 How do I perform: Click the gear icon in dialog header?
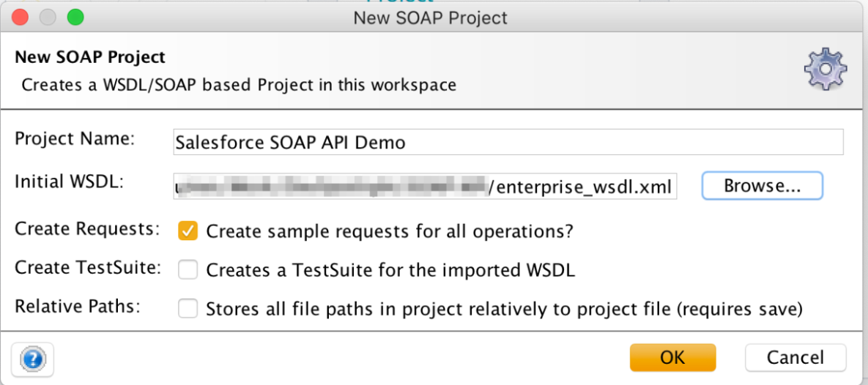click(x=825, y=70)
